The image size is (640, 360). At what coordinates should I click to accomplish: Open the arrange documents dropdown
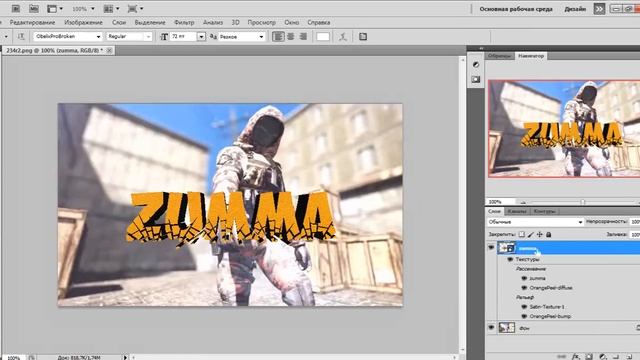click(x=111, y=8)
